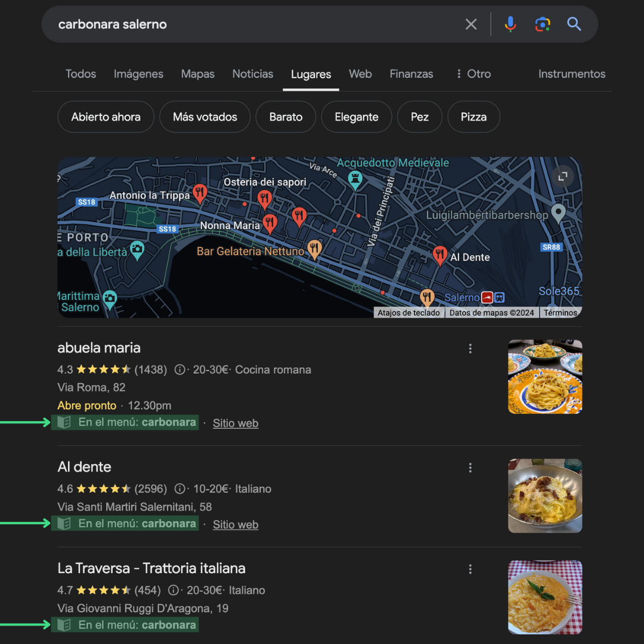The image size is (644, 644).
Task: Select Acquedotto Medievale landmark pin
Action: tap(355, 181)
